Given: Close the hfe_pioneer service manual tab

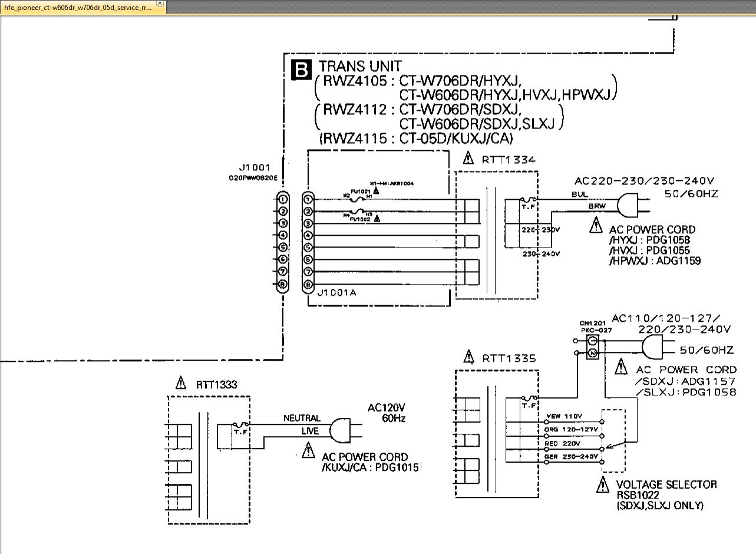Looking at the screenshot, I should (x=160, y=3).
